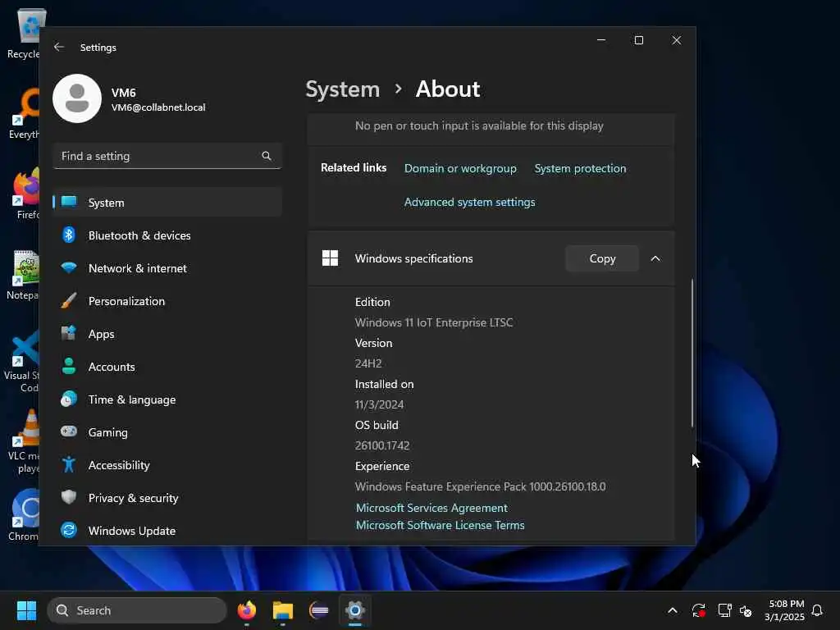The image size is (840, 630).
Task: Click the Apps icon in sidebar
Action: click(69, 333)
